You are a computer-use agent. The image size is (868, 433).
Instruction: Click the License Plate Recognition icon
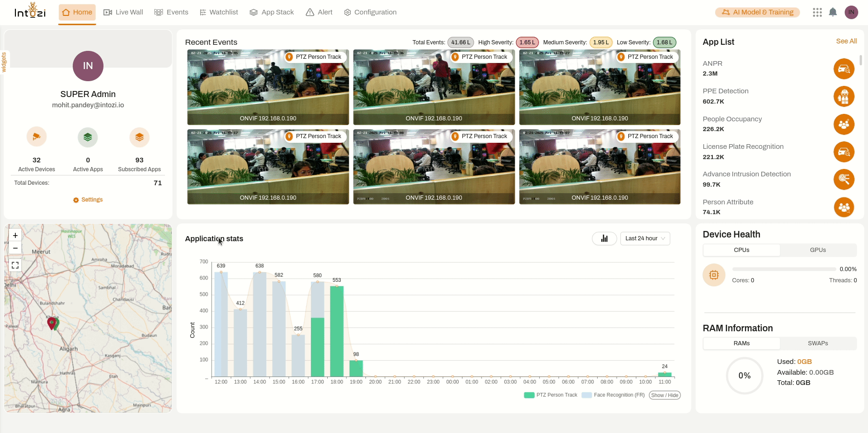tap(844, 152)
